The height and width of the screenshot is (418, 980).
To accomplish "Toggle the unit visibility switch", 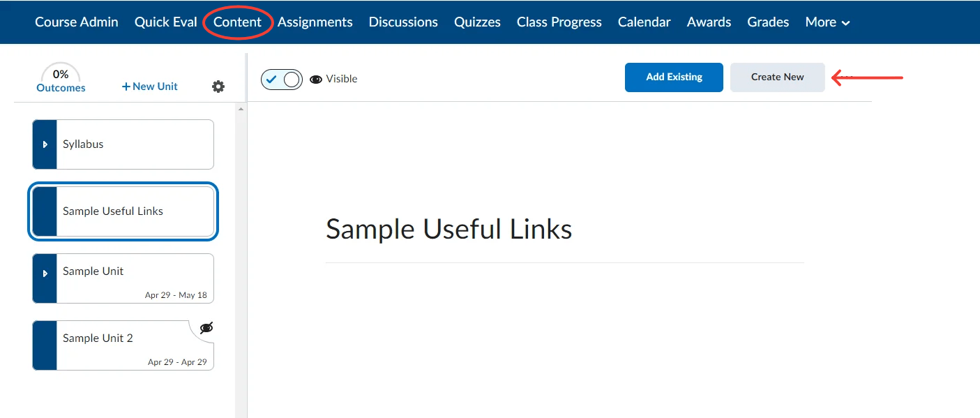I will pos(282,79).
